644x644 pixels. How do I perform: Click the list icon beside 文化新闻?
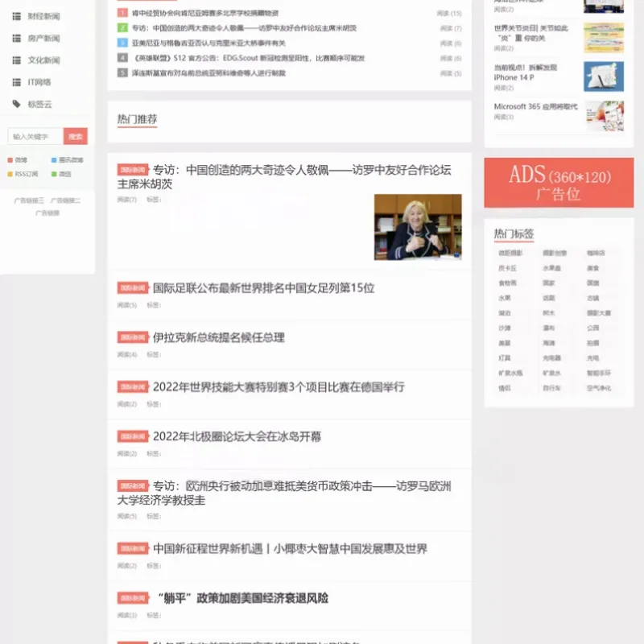point(16,60)
